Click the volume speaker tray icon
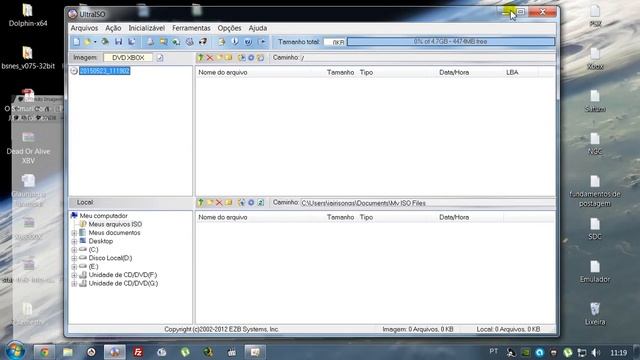Image resolution: width=640 pixels, height=360 pixels. (x=596, y=352)
